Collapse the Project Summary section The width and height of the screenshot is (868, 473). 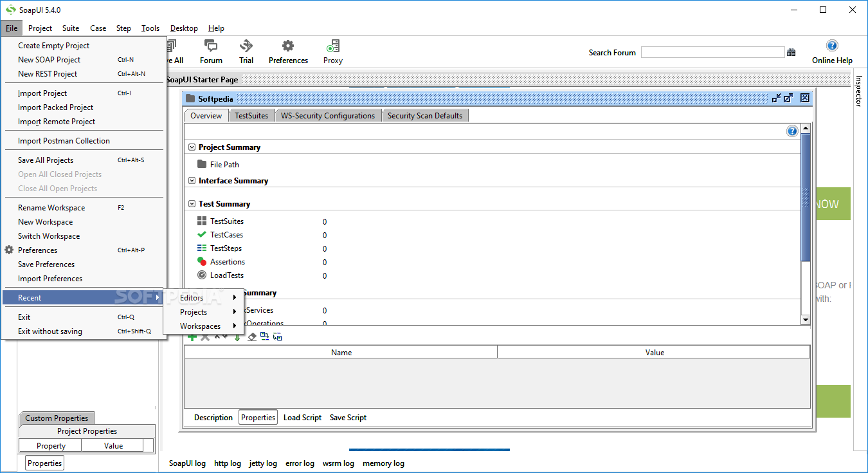pos(192,147)
